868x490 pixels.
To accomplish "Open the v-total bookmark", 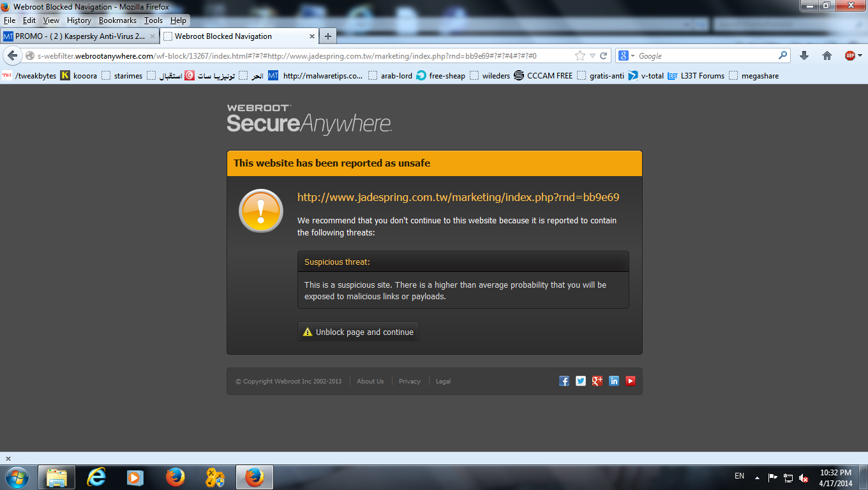I will [646, 75].
